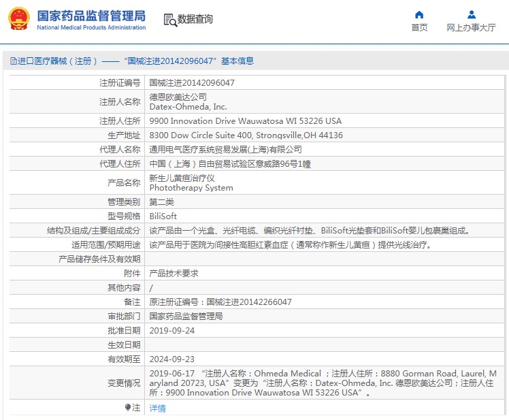Click the 适用范围/预期用途 label
Screen dimensions: 509x420
(x=106, y=245)
